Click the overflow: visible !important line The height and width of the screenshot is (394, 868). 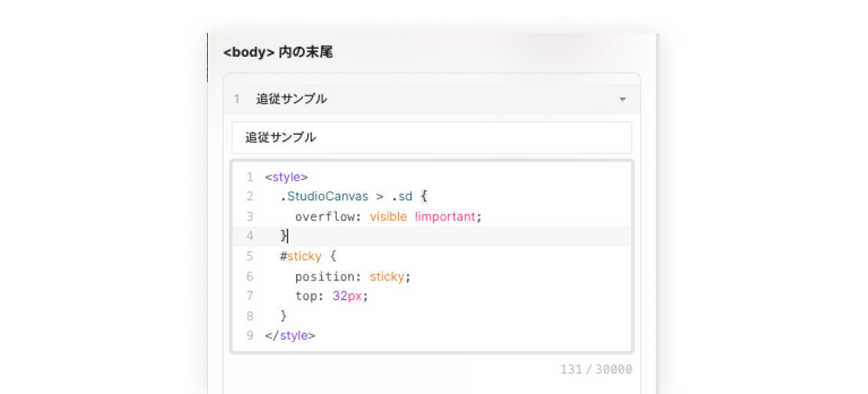(389, 216)
